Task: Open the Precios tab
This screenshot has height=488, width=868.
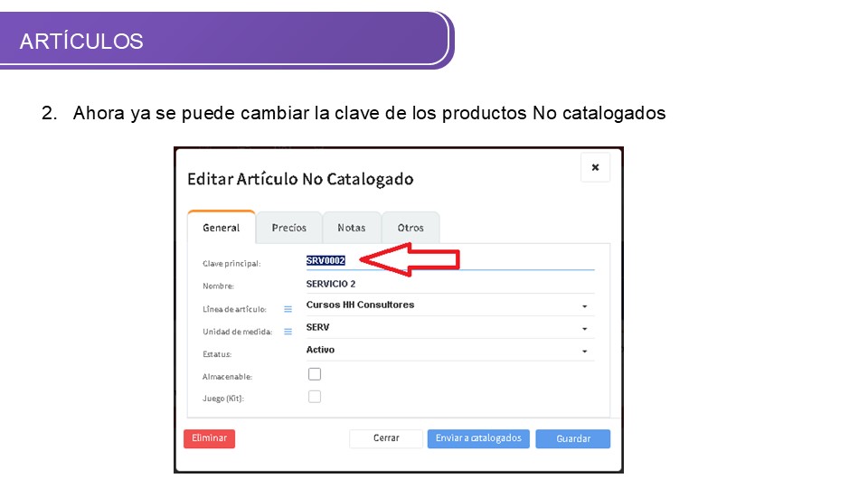Action: (289, 228)
